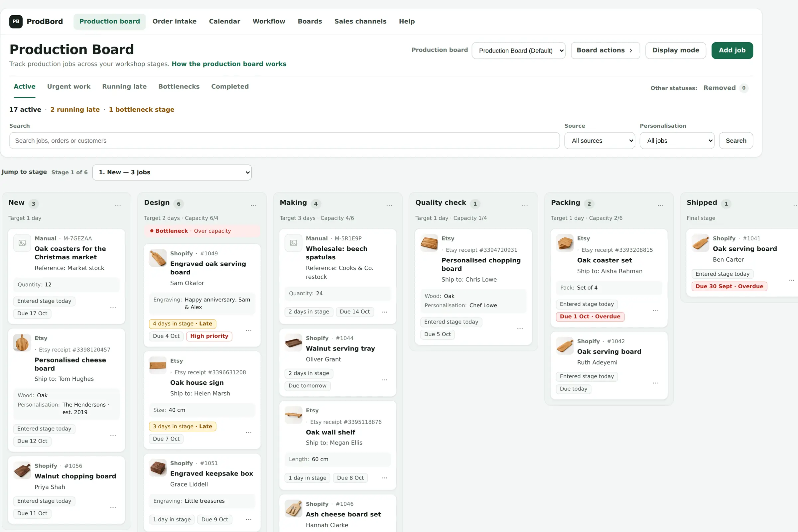Open the Personalisation All jobs dropdown

(x=677, y=140)
